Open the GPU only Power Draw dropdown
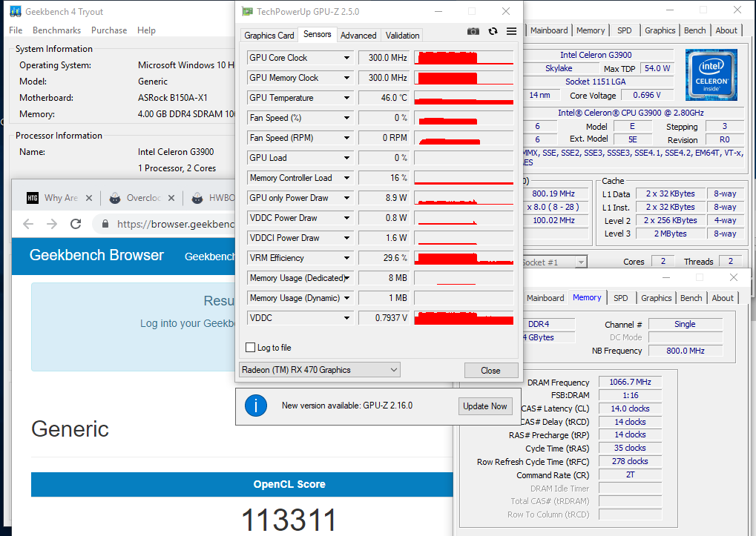Viewport: 756px width, 536px height. (346, 198)
